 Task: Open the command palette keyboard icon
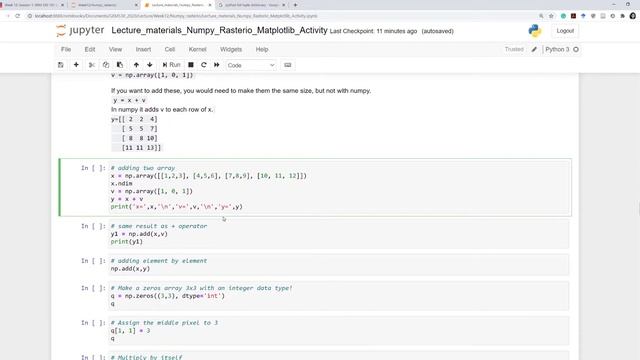(x=288, y=65)
